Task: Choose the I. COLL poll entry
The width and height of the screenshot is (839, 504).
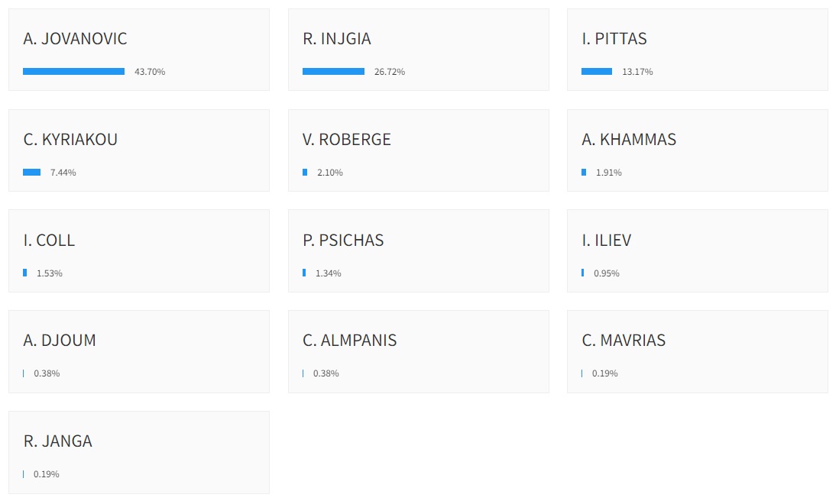Action: click(139, 251)
